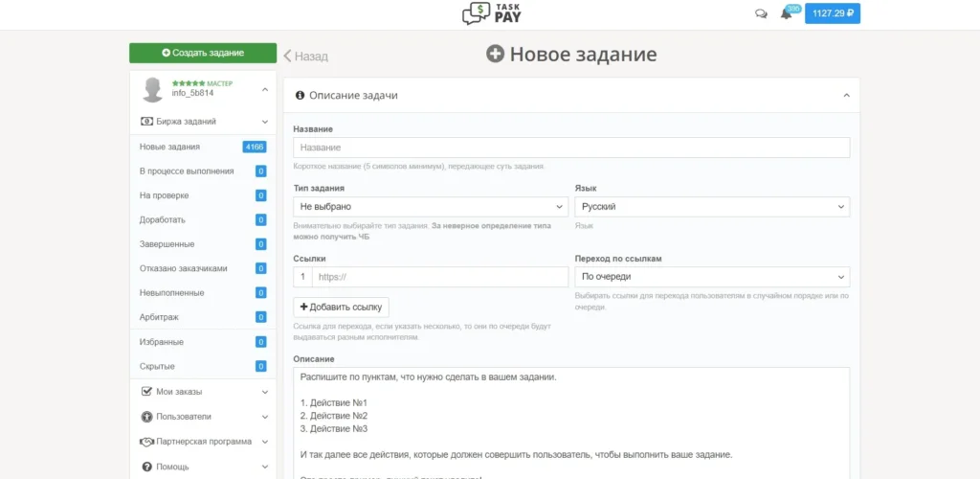Image resolution: width=980 pixels, height=479 pixels.
Task: Open В процессе выполнения list
Action: click(x=187, y=171)
